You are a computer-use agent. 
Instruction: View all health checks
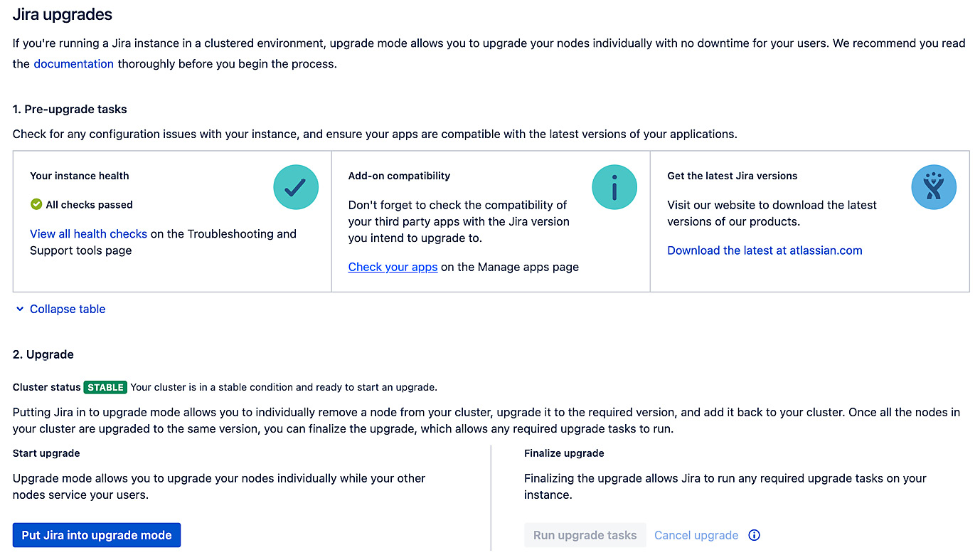click(88, 233)
